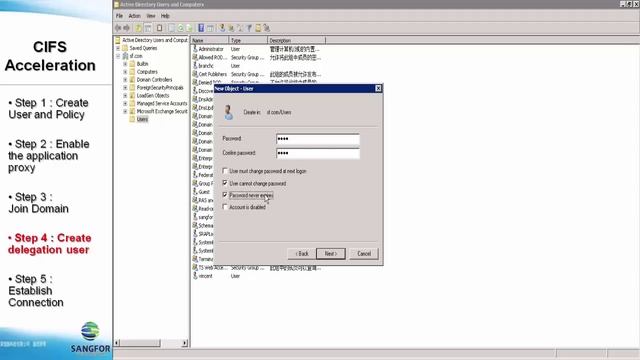Click the branchc user icon

[x=195, y=65]
